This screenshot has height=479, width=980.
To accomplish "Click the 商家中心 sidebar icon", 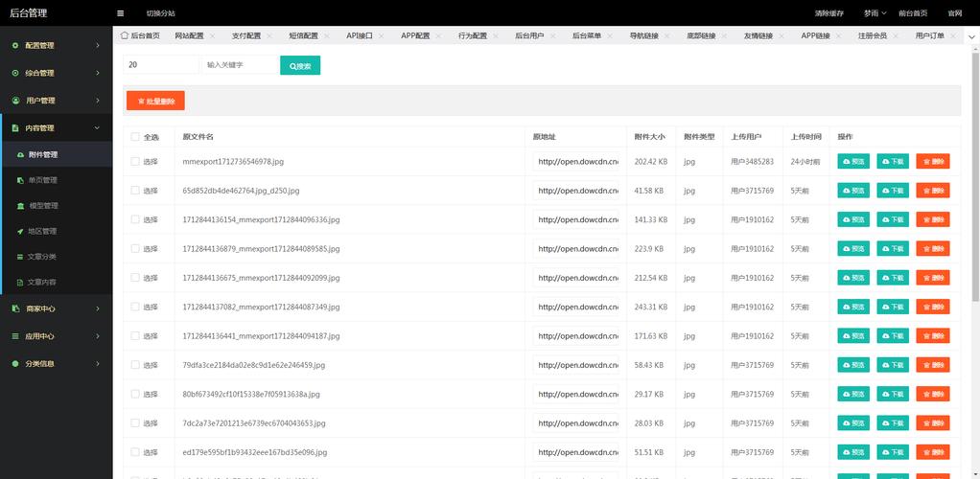I will (15, 308).
